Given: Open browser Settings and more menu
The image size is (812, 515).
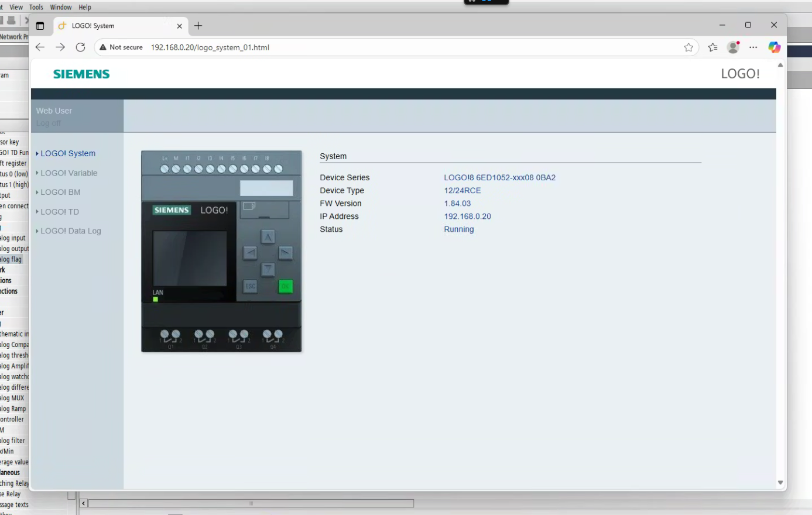Looking at the screenshot, I should [x=753, y=47].
